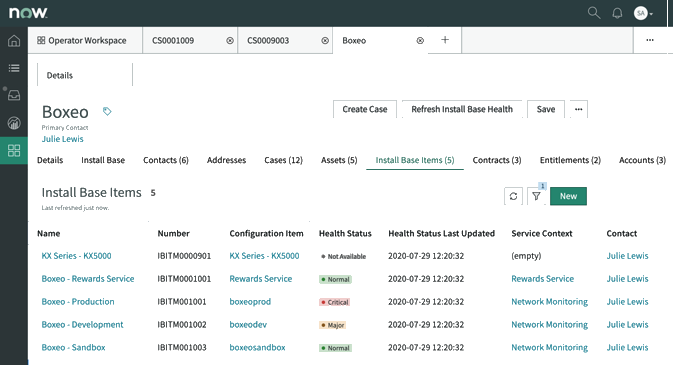Open Boxeo - Development record
The image size is (673, 365).
click(82, 325)
